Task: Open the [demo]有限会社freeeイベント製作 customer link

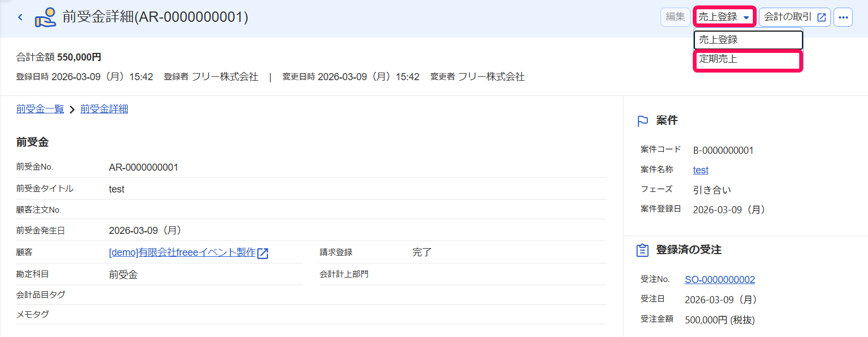Action: click(x=182, y=252)
